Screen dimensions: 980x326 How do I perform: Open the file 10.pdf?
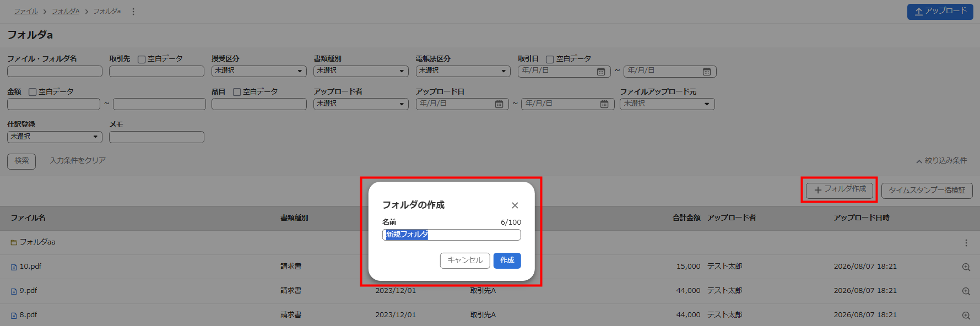30,267
